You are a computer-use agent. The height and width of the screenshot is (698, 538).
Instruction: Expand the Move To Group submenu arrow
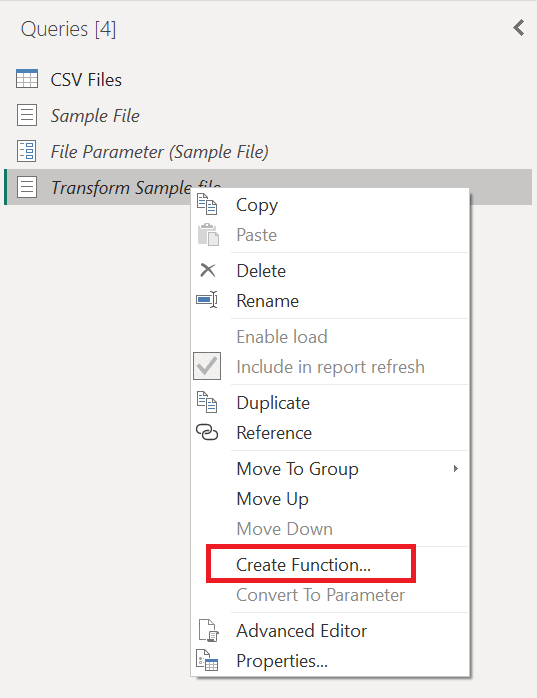click(455, 468)
